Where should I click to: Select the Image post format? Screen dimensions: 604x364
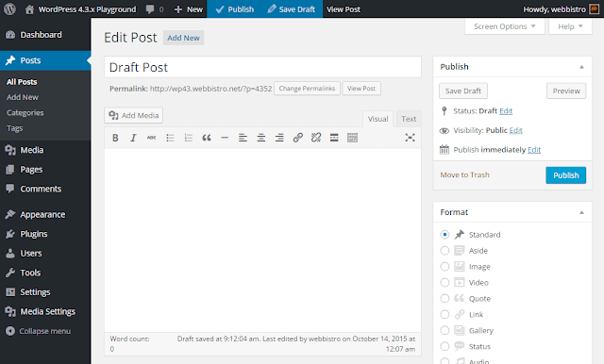click(445, 266)
